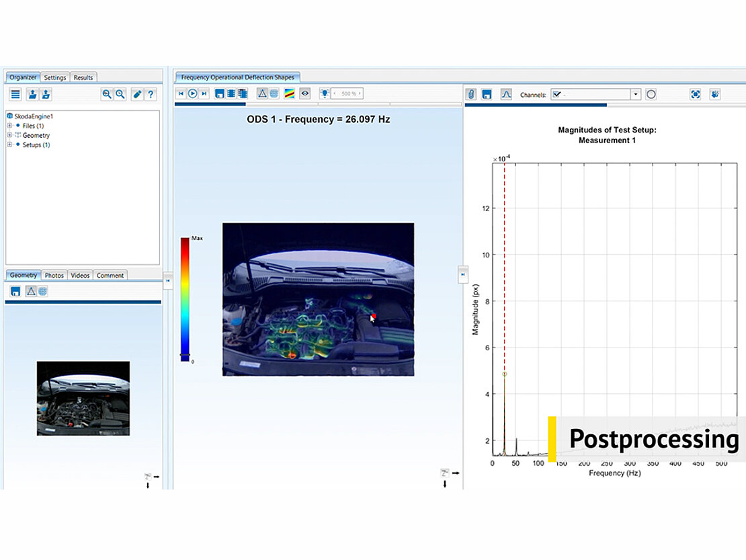The height and width of the screenshot is (560, 746).
Task: Jump to previous ODS with skip-back button
Action: pyautogui.click(x=181, y=93)
